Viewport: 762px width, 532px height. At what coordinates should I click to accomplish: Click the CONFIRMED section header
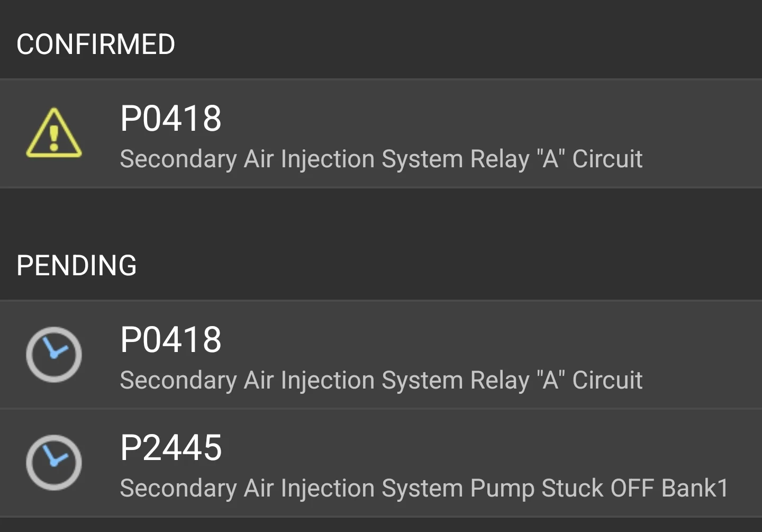96,44
